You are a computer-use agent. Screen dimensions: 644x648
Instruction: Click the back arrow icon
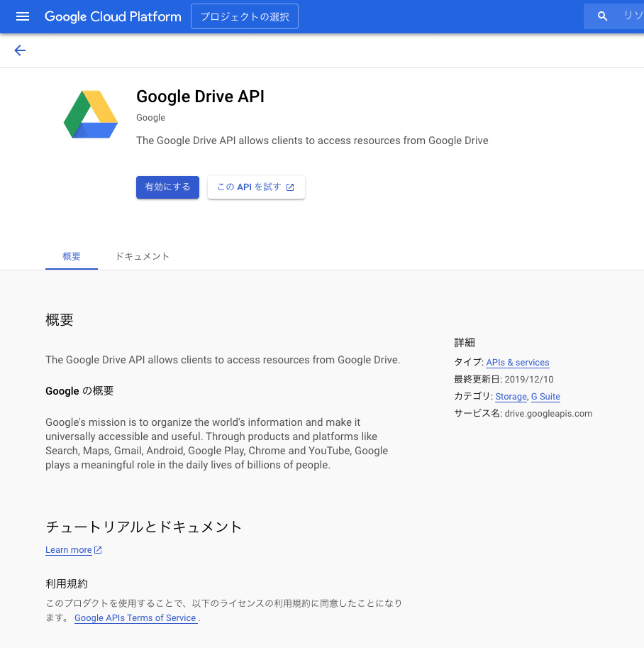pos(20,50)
